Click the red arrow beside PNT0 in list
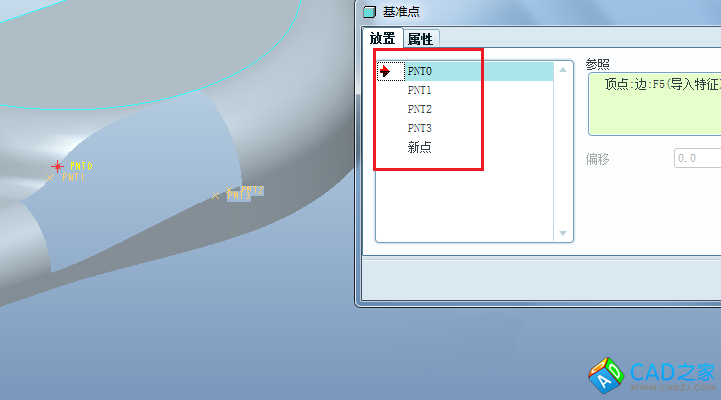The height and width of the screenshot is (400, 721). 385,71
